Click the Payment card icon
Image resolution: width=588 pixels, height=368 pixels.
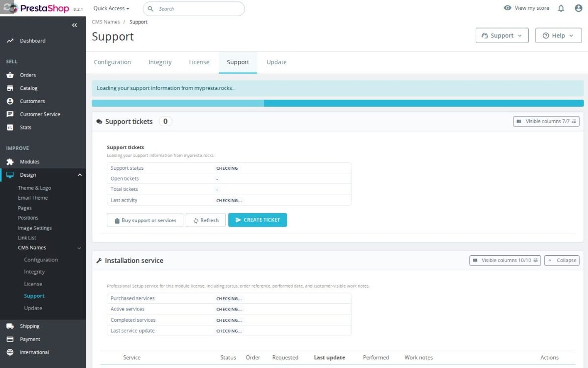click(x=10, y=339)
